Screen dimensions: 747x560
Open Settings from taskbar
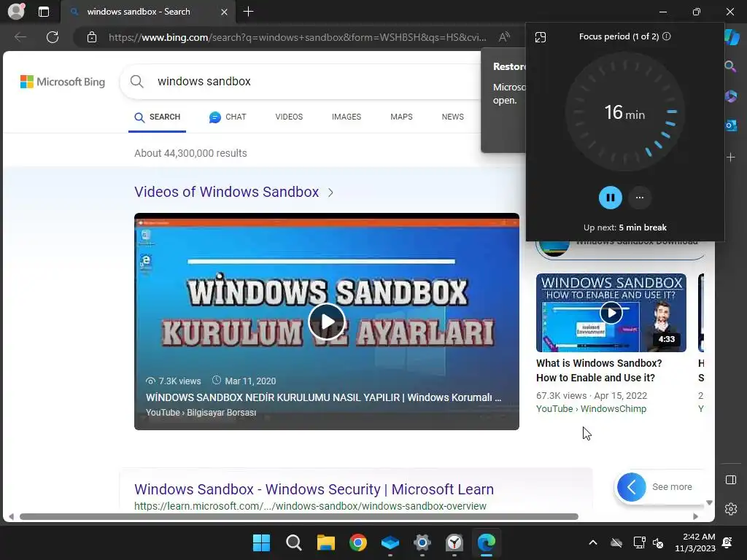(422, 542)
